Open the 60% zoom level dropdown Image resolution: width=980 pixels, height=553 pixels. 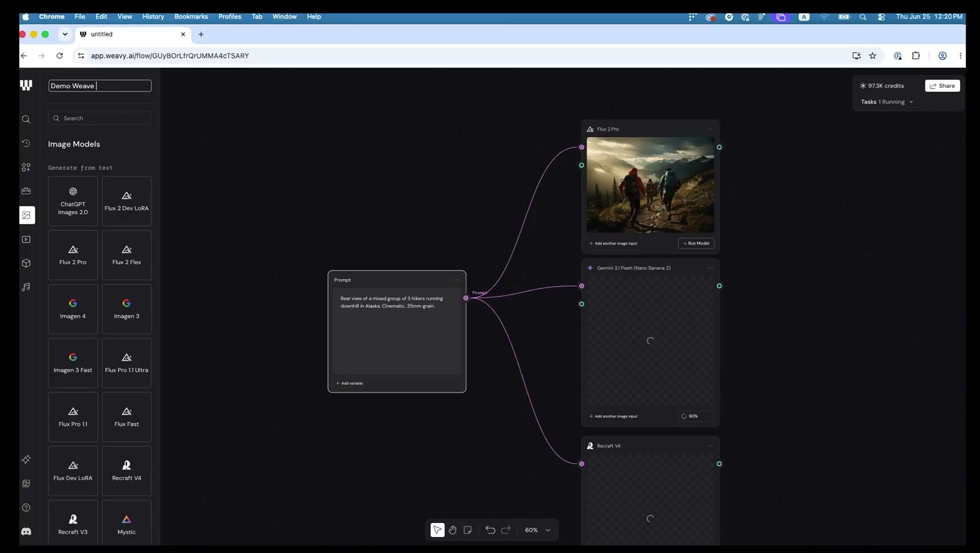[538, 530]
